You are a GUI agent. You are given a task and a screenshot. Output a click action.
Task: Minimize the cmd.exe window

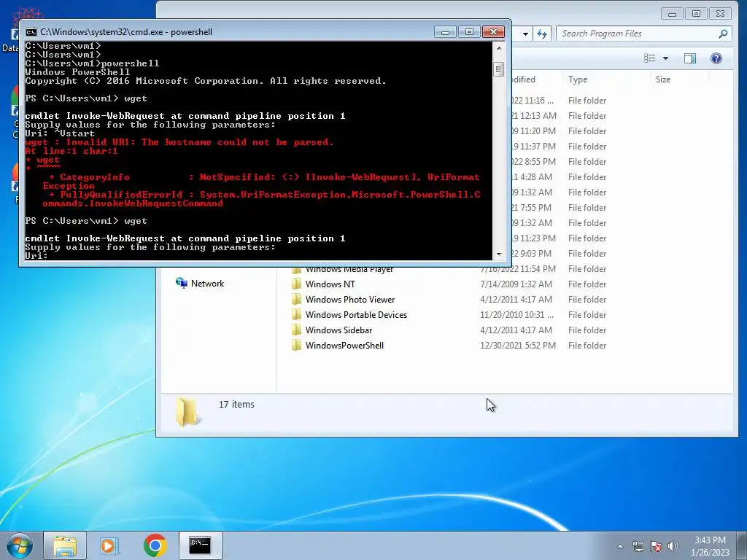pos(446,32)
